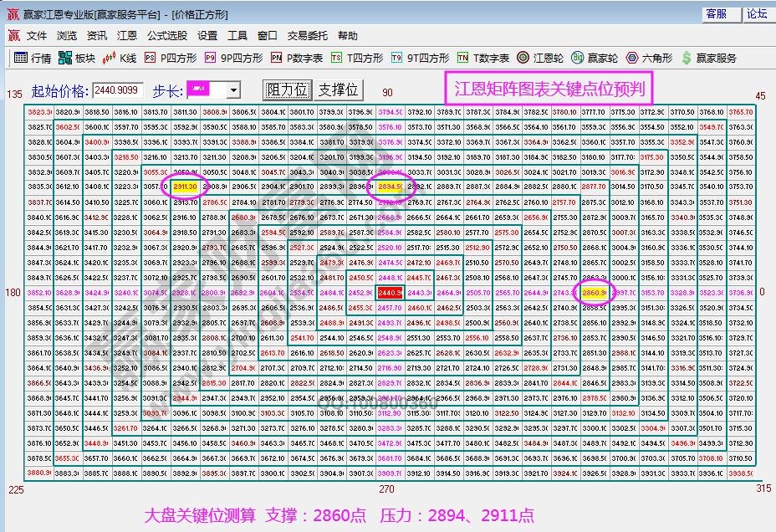Expand the 步长 step size dropdown
776x532 pixels.
[232, 90]
